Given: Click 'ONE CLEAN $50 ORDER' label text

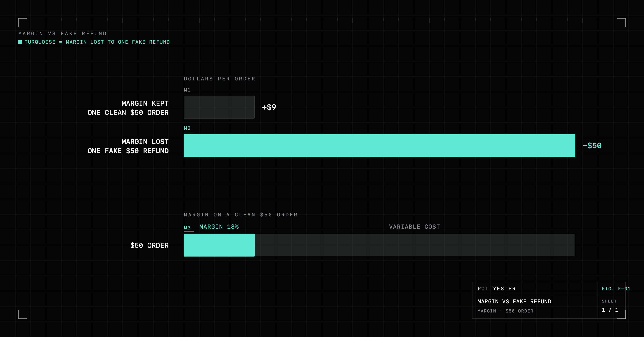Looking at the screenshot, I should 128,113.
